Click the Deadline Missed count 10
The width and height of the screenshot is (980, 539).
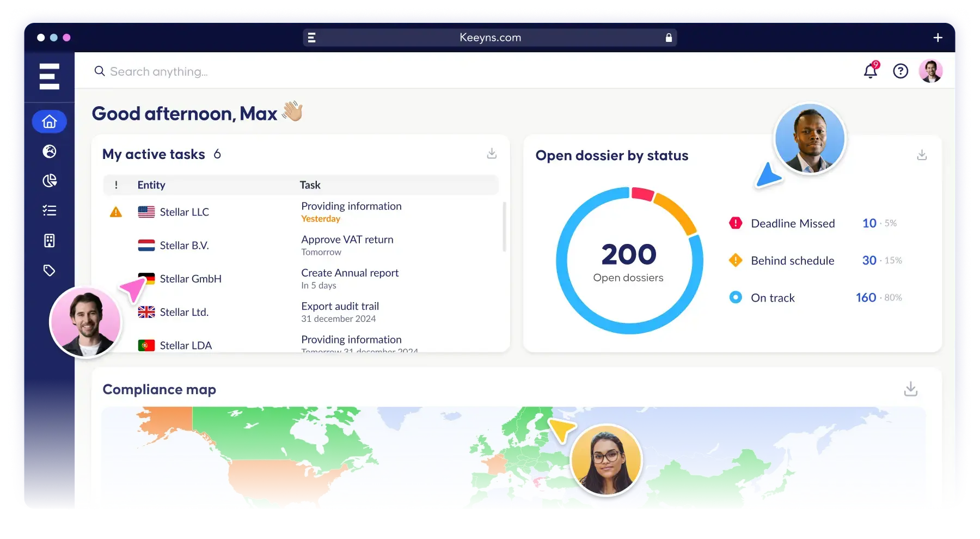[869, 223]
